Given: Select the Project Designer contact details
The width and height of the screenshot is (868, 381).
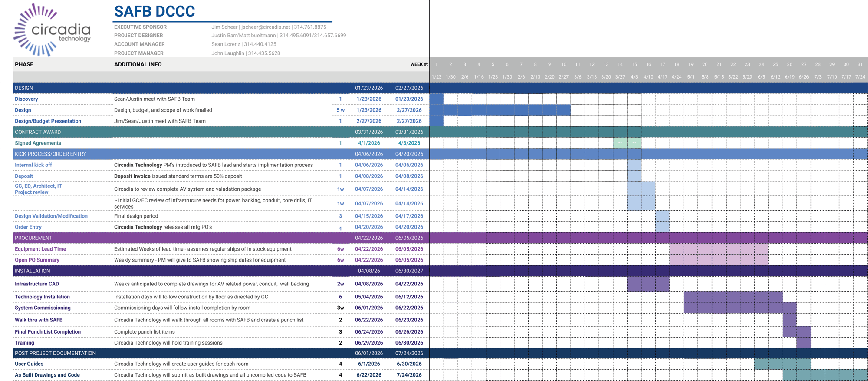Looking at the screenshot, I should [279, 36].
